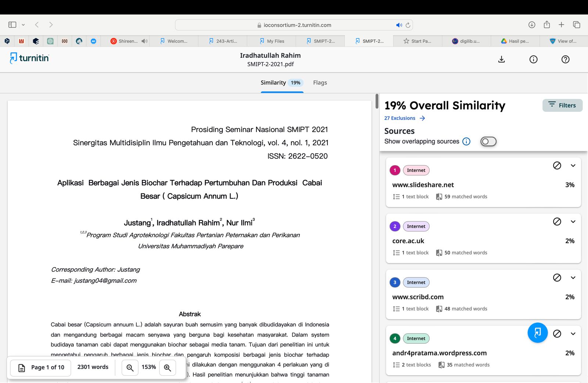This screenshot has width=588, height=383.
Task: Click source number 3 badge
Action: [x=395, y=283]
